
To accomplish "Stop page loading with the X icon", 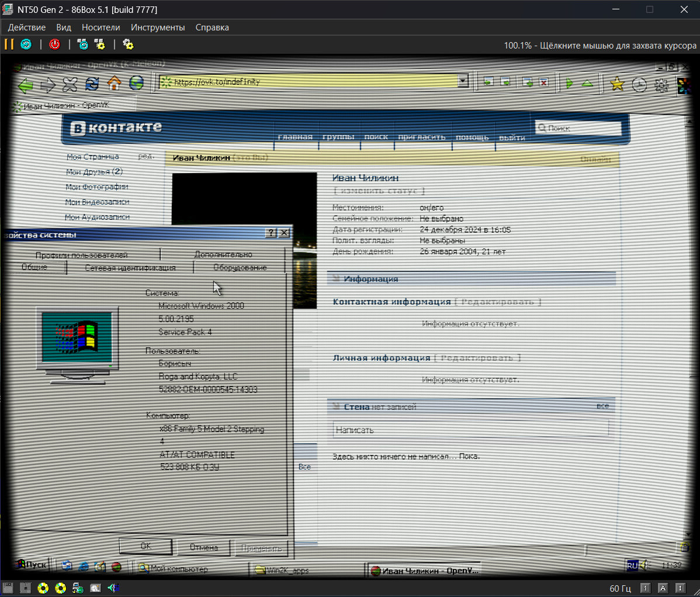I will [x=70, y=85].
